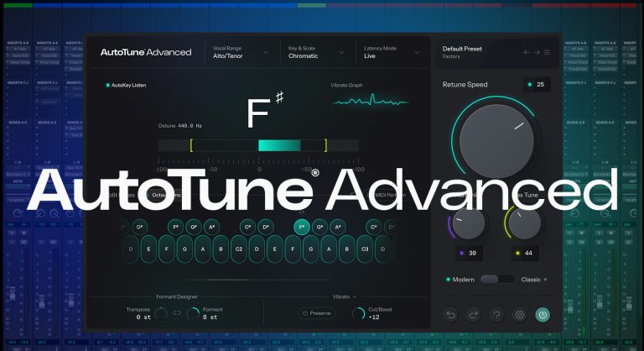This screenshot has width=644, height=351.
Task: Open the Key & Scale dropdown
Action: (316, 52)
